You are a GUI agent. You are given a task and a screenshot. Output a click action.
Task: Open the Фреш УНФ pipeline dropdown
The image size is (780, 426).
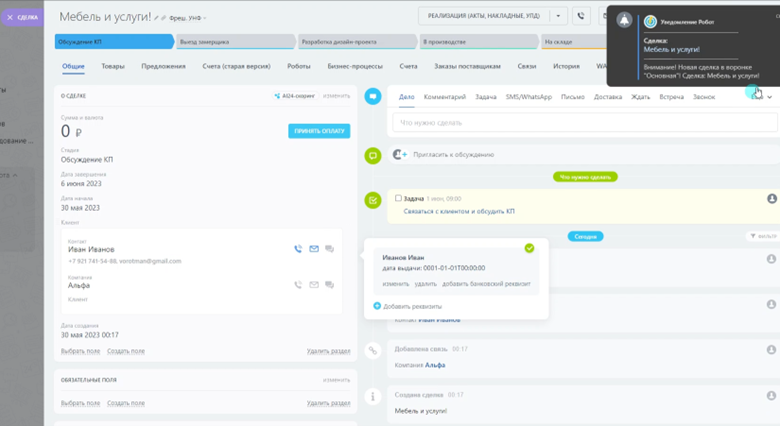coord(188,18)
